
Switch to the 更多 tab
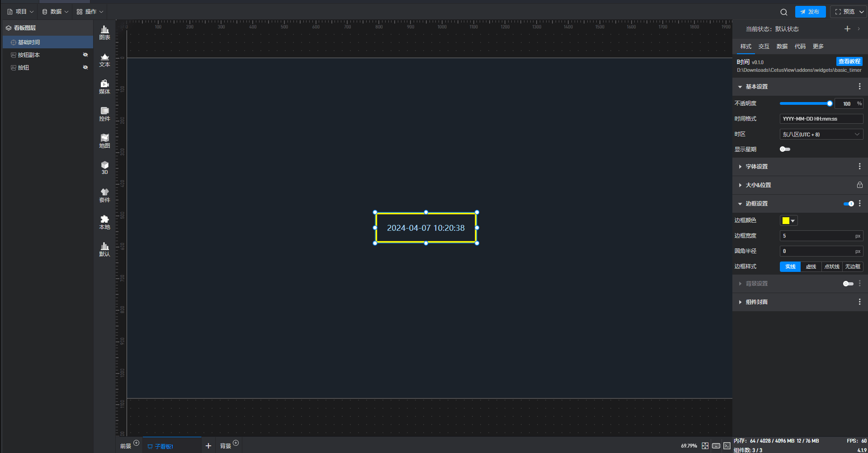[818, 47]
